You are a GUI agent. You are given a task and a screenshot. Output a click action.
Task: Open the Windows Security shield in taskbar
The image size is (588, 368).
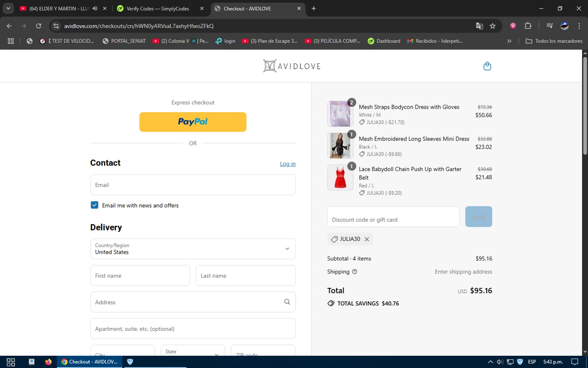pyautogui.click(x=130, y=362)
